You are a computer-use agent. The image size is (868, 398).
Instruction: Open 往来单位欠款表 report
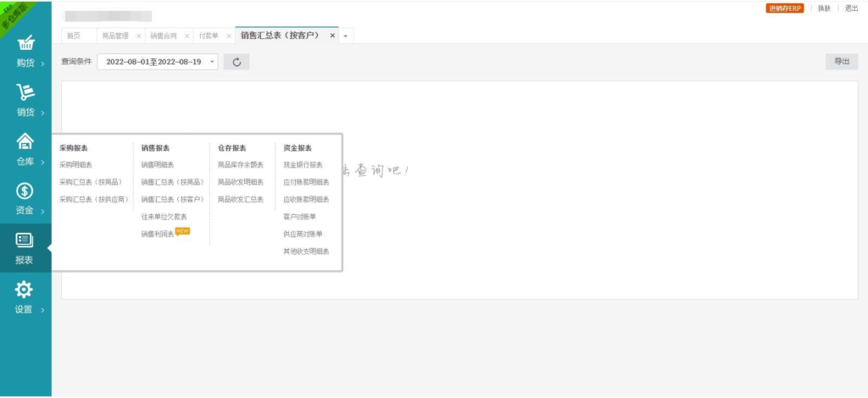(164, 217)
